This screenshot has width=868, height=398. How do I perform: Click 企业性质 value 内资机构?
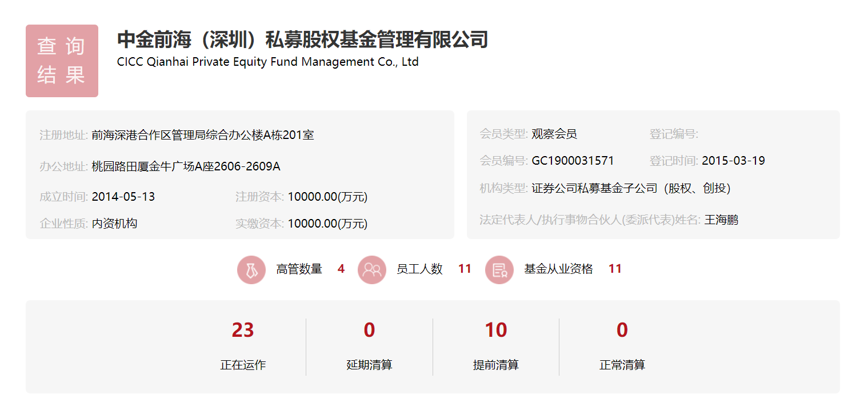pos(114,224)
